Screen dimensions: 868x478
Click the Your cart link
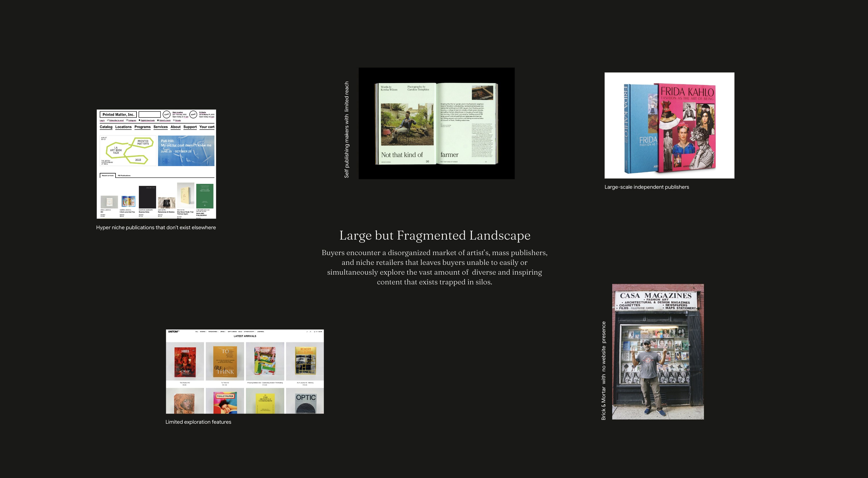pos(207,127)
